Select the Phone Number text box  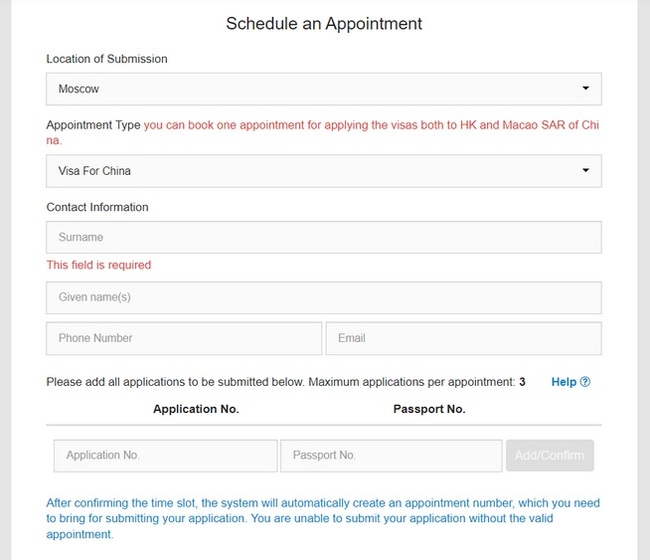184,338
